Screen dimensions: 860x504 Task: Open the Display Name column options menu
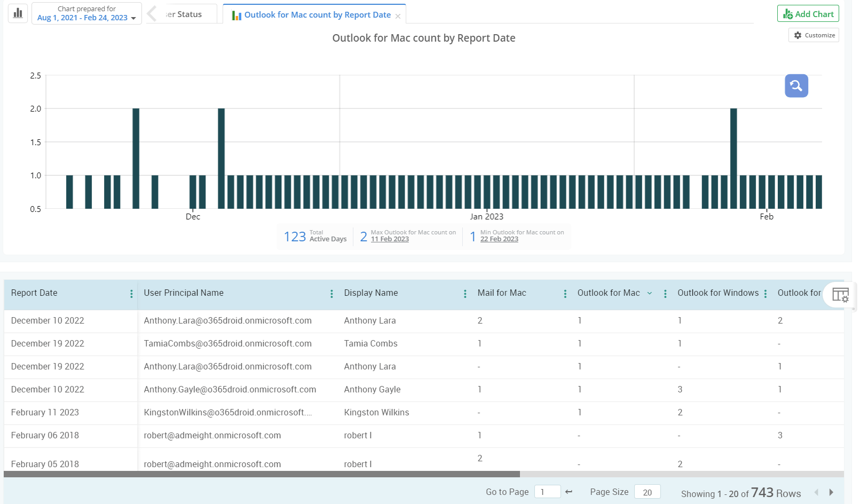click(465, 293)
